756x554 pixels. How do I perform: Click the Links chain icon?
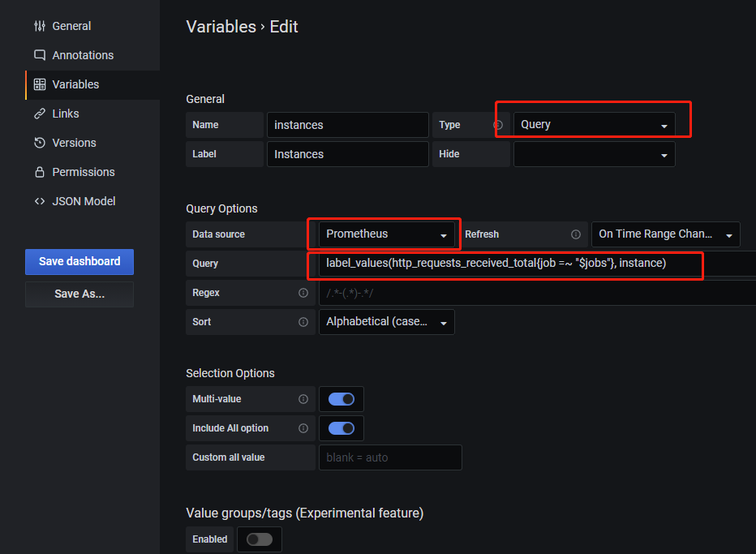(x=40, y=114)
